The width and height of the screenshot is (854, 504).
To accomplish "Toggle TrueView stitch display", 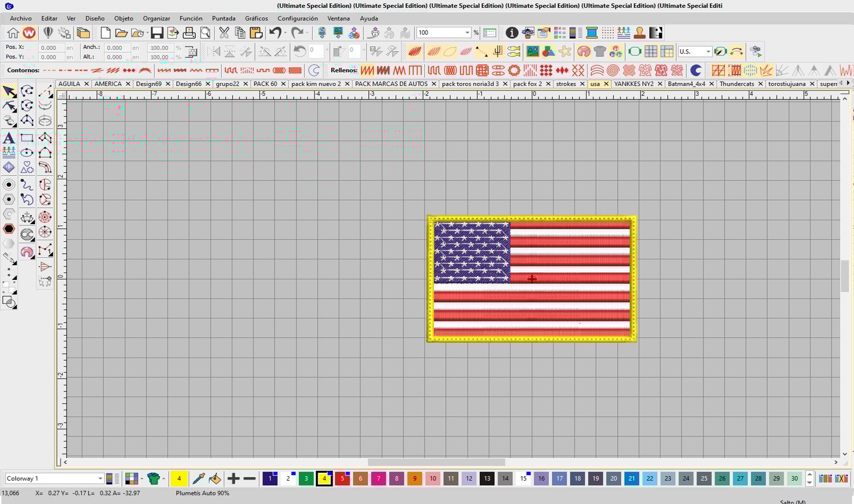I will click(414, 51).
